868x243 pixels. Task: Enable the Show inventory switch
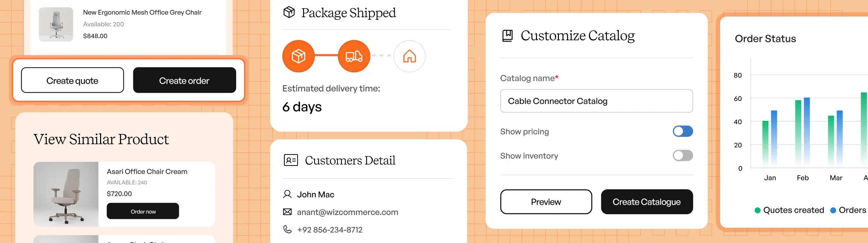coord(683,156)
